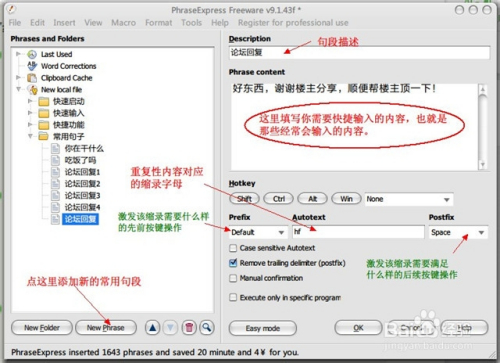Toggle the Win hotkey modifier

pyautogui.click(x=346, y=199)
